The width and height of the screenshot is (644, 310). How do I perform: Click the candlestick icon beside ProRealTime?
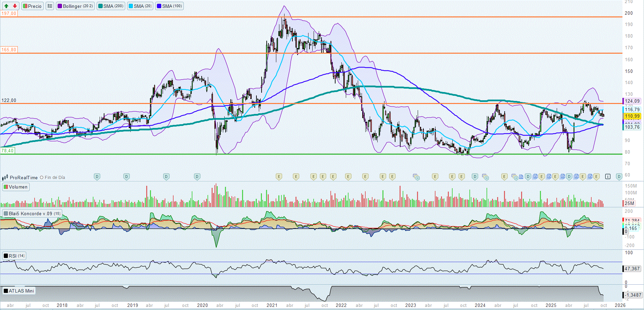(5, 178)
